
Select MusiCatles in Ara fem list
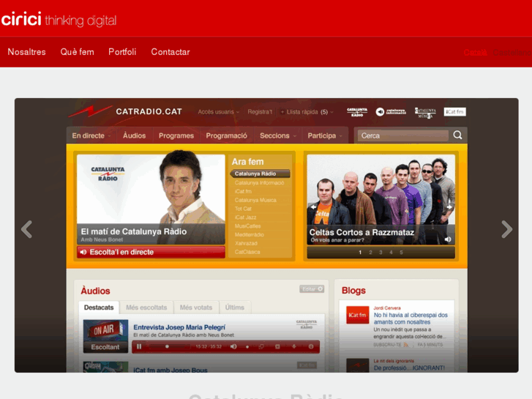pyautogui.click(x=247, y=225)
